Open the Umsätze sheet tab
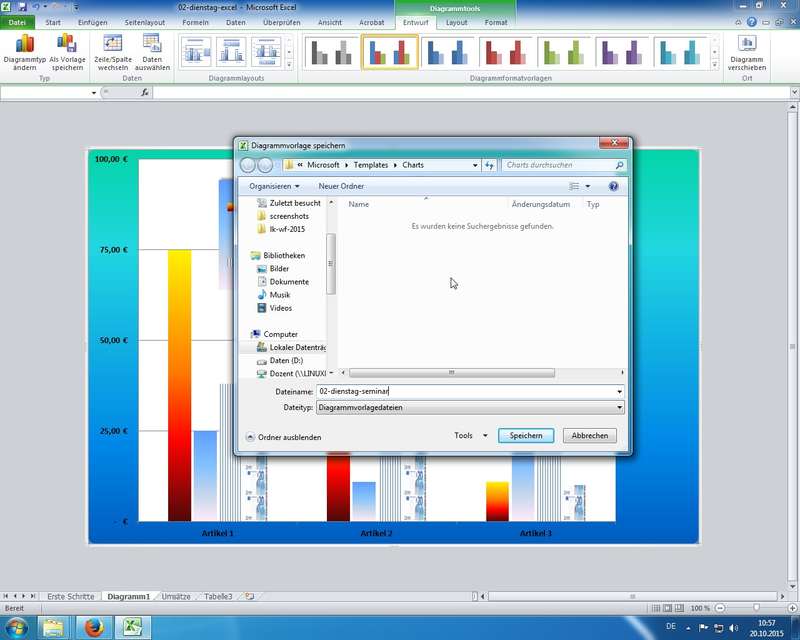 pyautogui.click(x=176, y=597)
